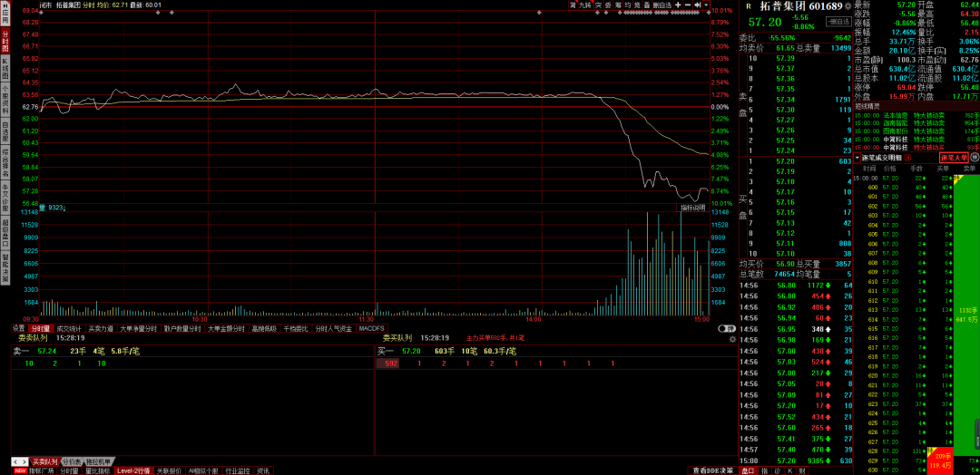Screen dimensions: 980x475
Task: Select the 诊 tab at bottom right
Action: (x=777, y=470)
